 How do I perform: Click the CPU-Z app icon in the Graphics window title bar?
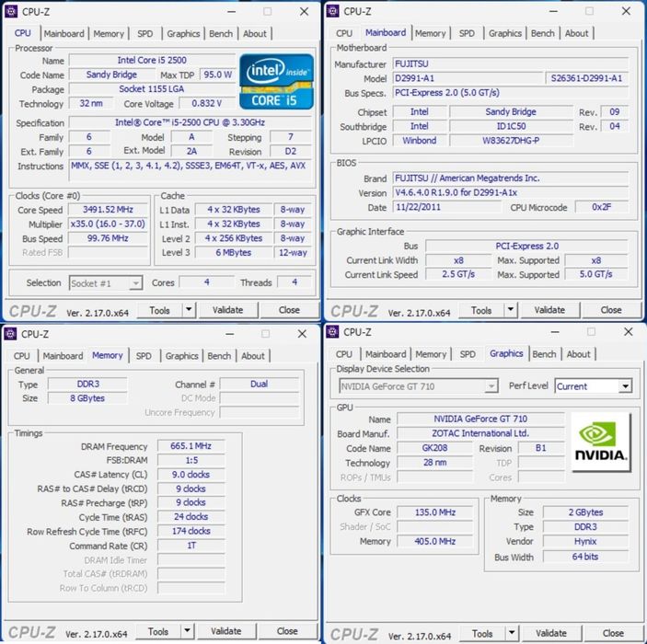point(332,332)
